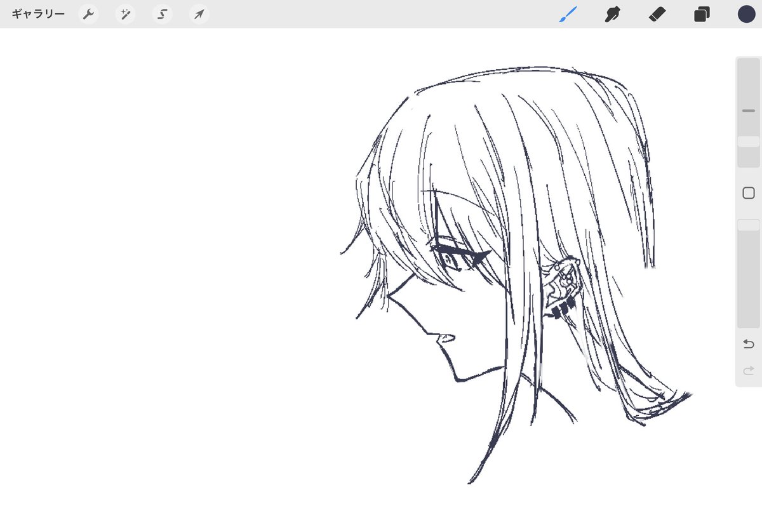The height and width of the screenshot is (532, 762).
Task: Click the brush opacity slider handle
Action: [x=749, y=225]
